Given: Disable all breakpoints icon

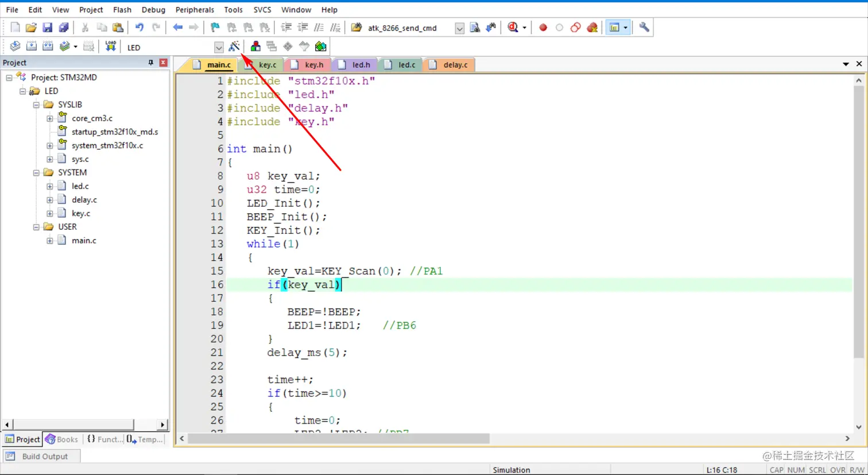Looking at the screenshot, I should pos(575,28).
